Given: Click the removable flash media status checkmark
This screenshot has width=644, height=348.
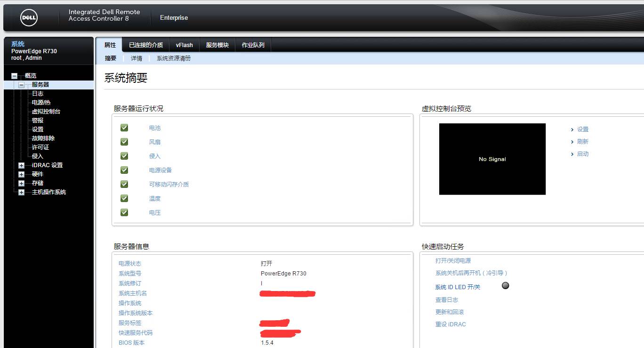Looking at the screenshot, I should [124, 184].
